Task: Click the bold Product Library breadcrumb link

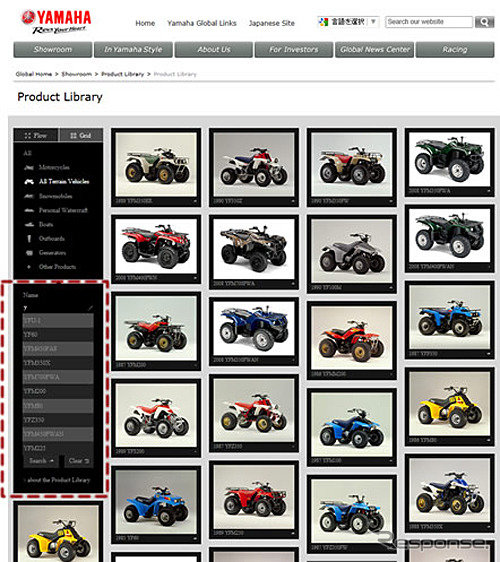Action: click(123, 74)
